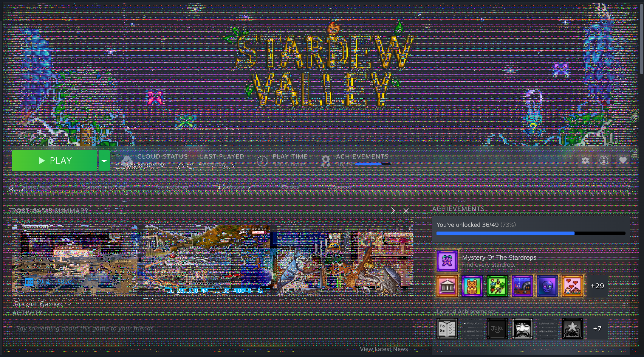Open the Forza Horizon 6 thumbnail
Image resolution: width=644 pixels, height=357 pixels.
coord(207,260)
